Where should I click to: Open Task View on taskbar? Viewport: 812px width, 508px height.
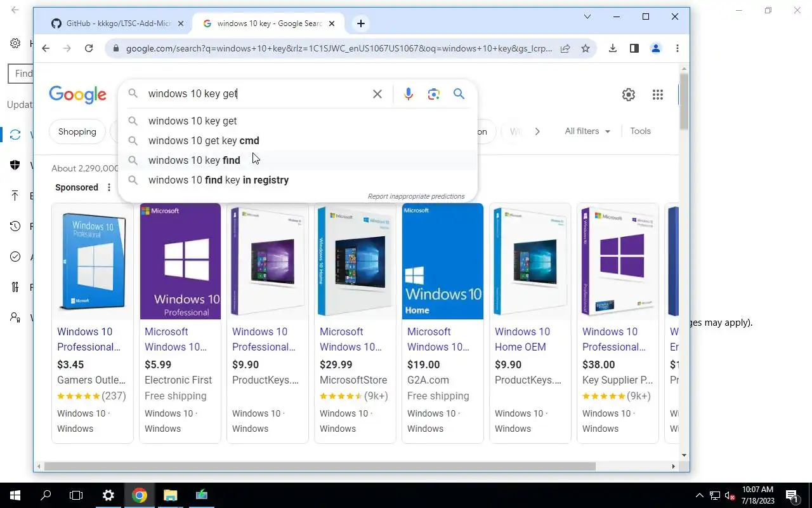coord(76,495)
